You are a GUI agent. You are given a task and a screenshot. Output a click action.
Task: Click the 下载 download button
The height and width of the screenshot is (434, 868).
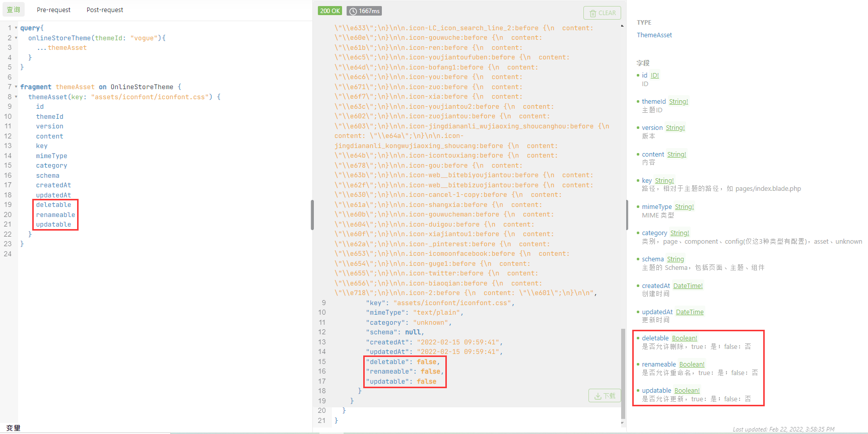click(x=605, y=396)
